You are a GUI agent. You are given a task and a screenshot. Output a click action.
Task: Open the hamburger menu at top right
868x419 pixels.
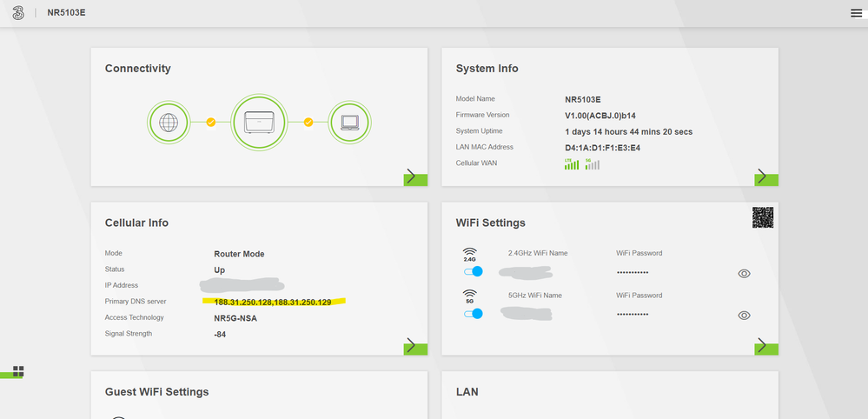click(x=856, y=12)
